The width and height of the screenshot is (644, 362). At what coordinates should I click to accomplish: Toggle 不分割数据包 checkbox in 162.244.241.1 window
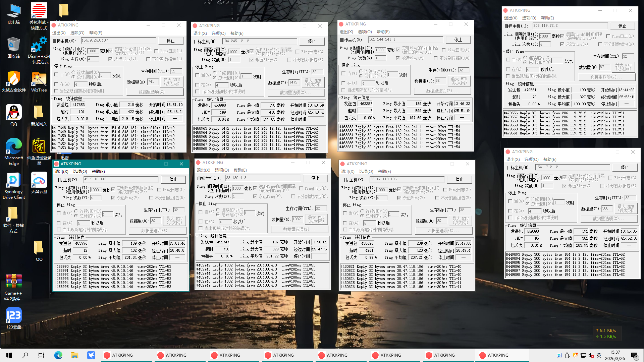coord(435,58)
